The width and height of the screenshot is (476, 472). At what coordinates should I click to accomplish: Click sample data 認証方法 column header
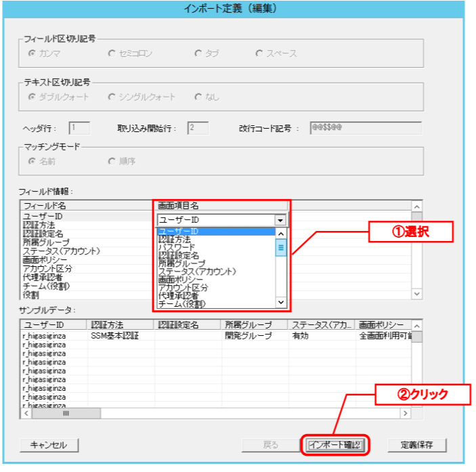point(121,325)
